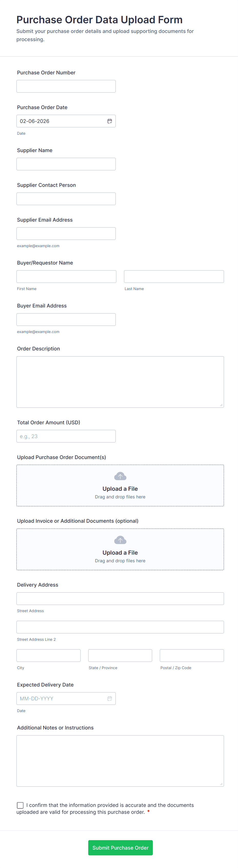
Task: Click the Supplier Email Address field
Action: tap(66, 234)
